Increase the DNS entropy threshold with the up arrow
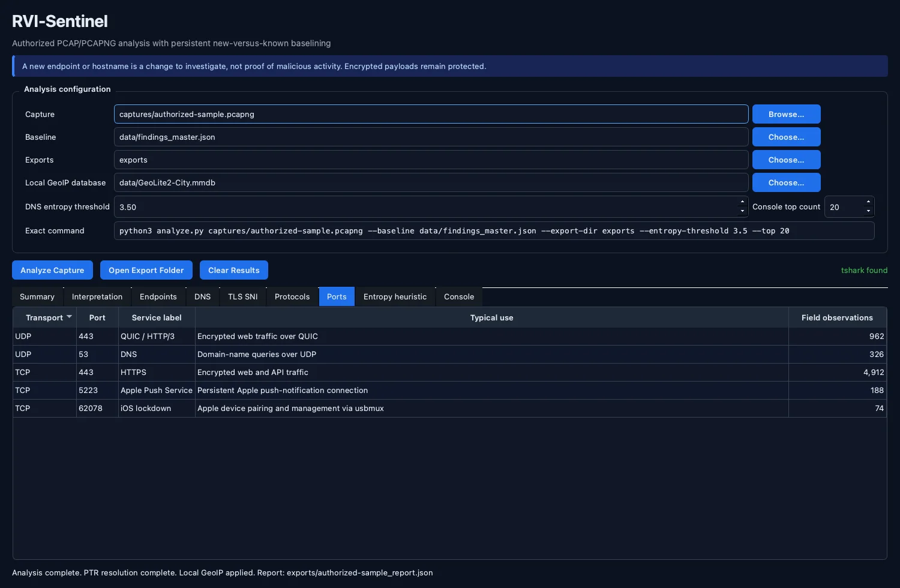900x588 pixels. pyautogui.click(x=742, y=202)
